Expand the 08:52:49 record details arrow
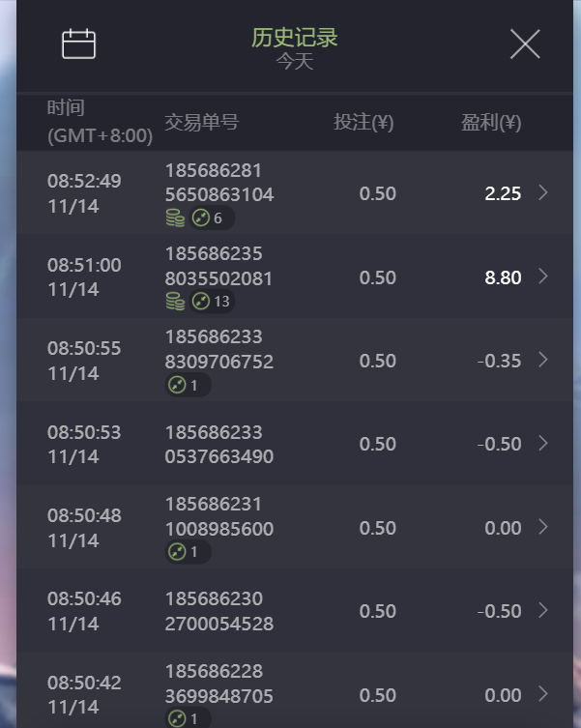Image resolution: width=581 pixels, height=728 pixels. (x=543, y=193)
